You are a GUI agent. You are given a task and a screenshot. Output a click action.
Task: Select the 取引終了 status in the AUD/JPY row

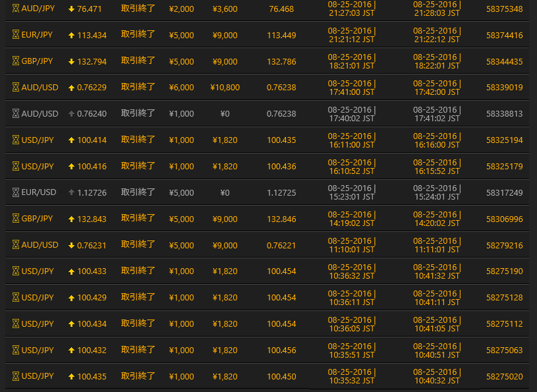coord(138,9)
